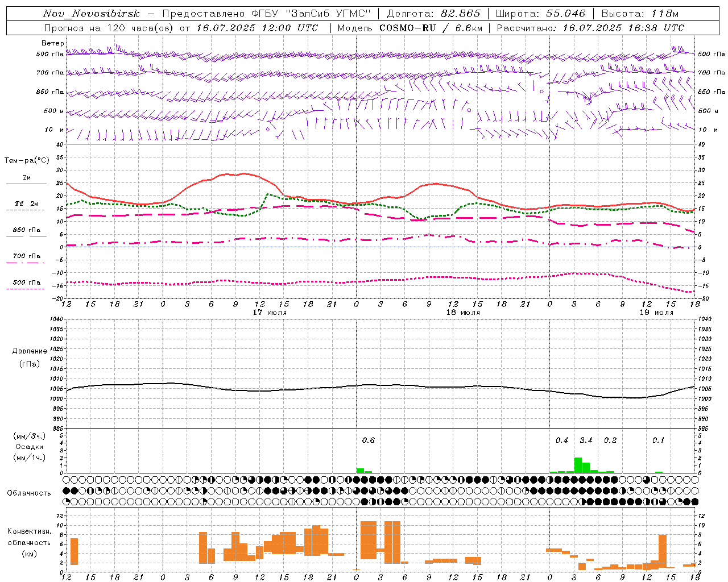This screenshot has height=582, width=728.
Task: Select the Долгота: 82.865 longitude value
Action: (433, 14)
